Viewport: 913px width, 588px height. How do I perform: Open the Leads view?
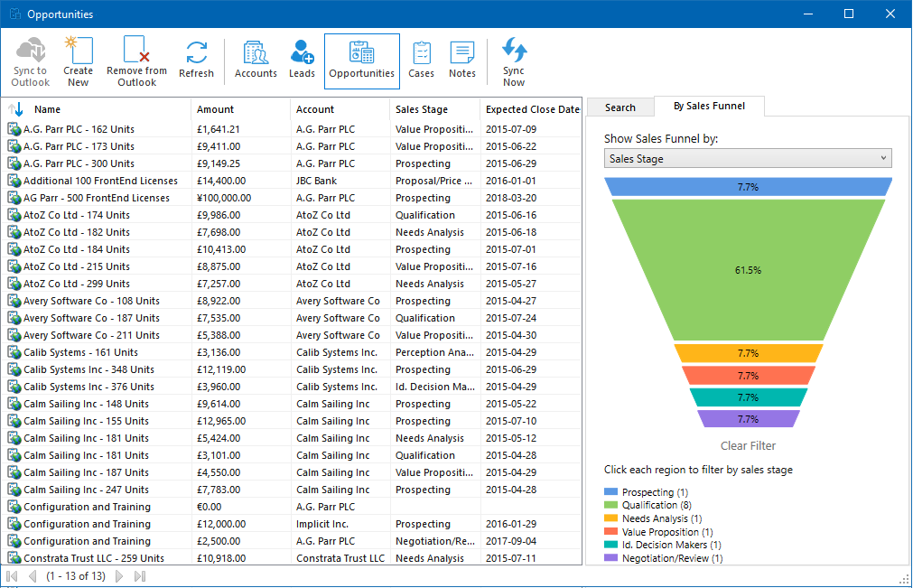coord(302,61)
